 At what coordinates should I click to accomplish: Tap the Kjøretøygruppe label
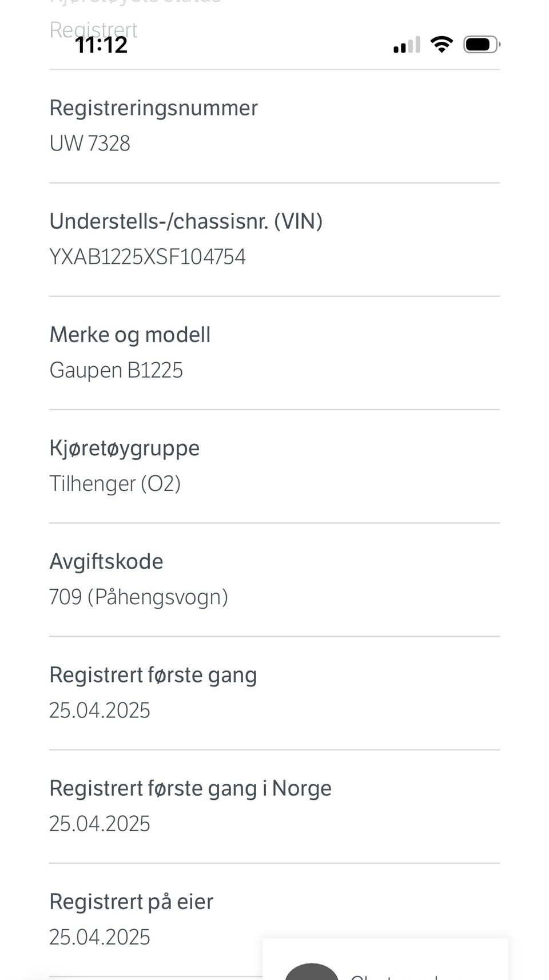click(124, 448)
